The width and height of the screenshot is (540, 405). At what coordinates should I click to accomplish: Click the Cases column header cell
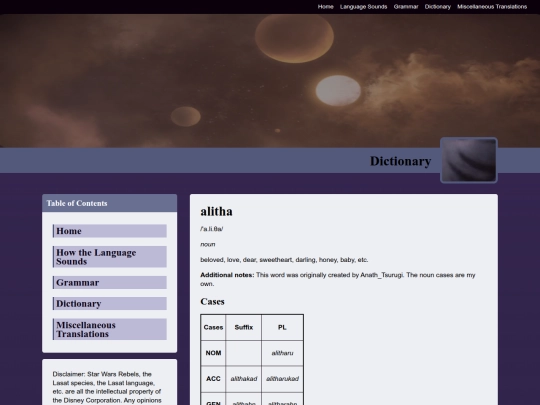click(213, 328)
